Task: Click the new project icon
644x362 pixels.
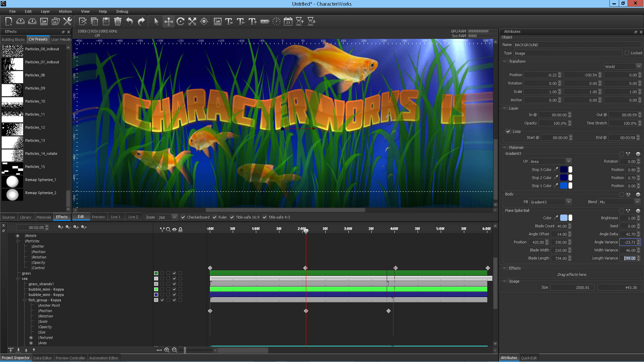Action: pyautogui.click(x=9, y=21)
